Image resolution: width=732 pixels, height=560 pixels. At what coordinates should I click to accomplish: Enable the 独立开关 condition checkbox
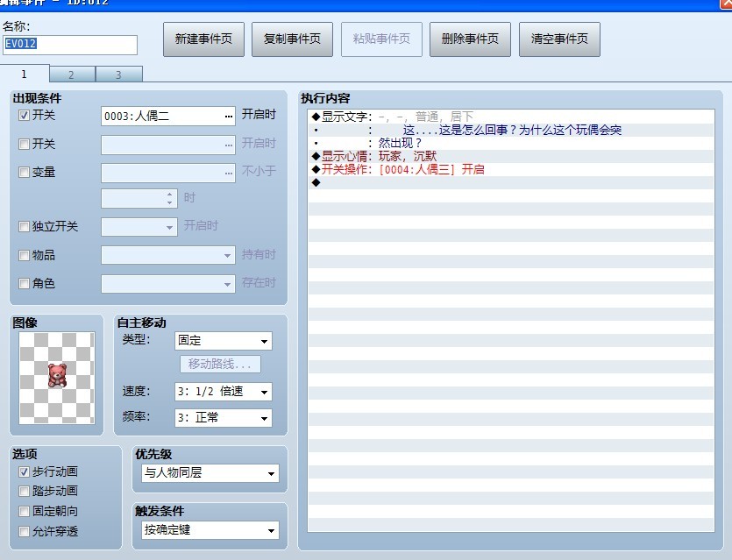coord(24,227)
